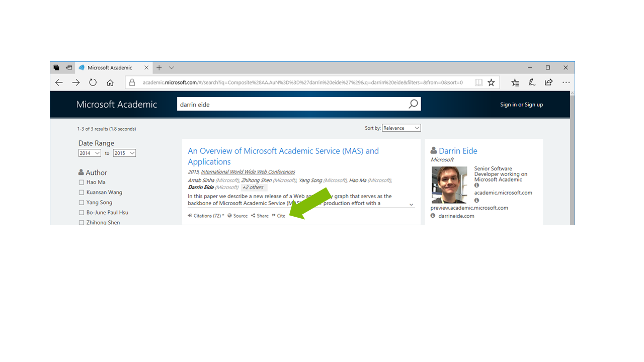Open the Cite option for the paper
644x362 pixels.
(x=279, y=216)
